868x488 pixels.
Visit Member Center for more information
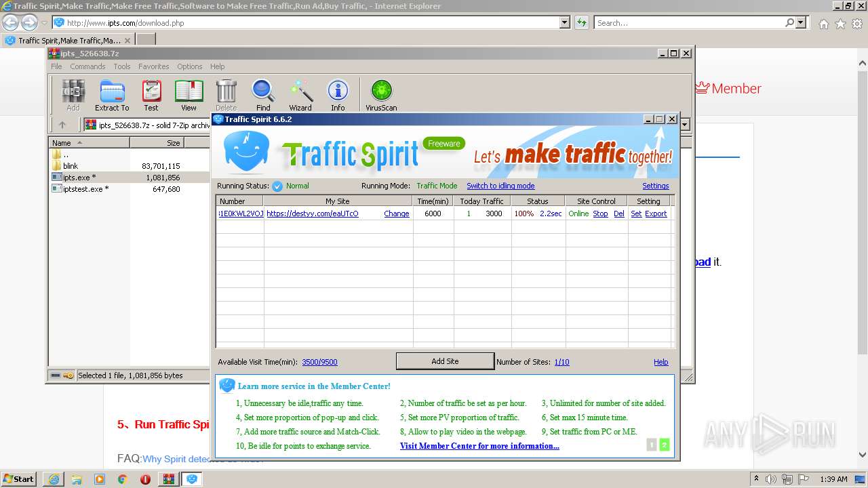tap(479, 446)
